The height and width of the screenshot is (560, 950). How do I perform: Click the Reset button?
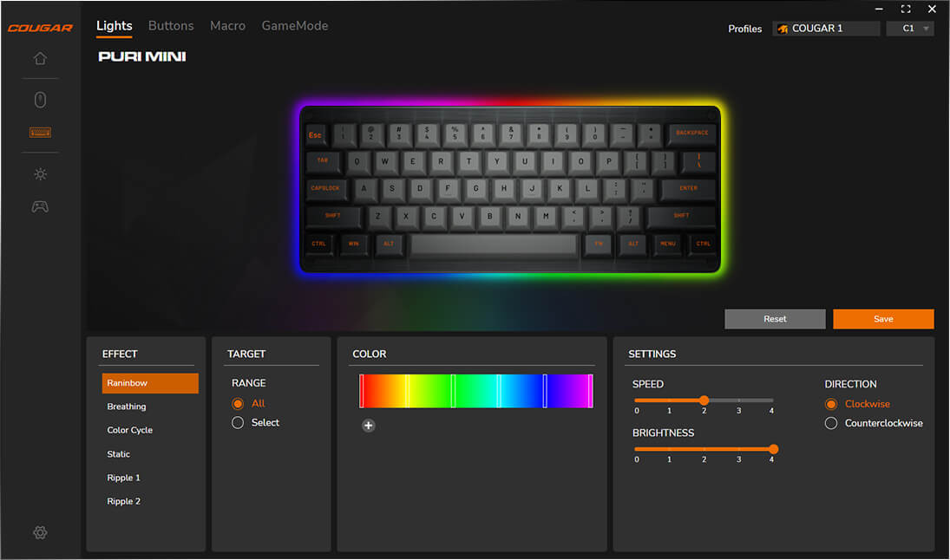pyautogui.click(x=775, y=319)
